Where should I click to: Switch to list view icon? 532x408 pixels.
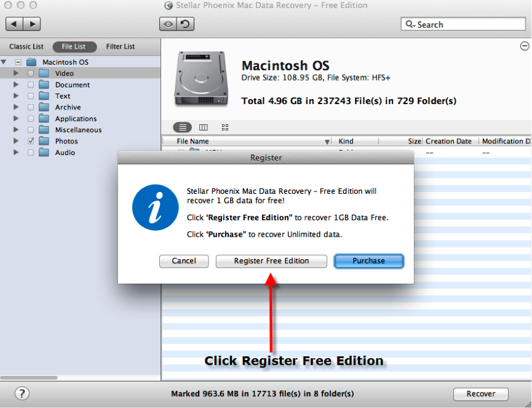pyautogui.click(x=183, y=127)
